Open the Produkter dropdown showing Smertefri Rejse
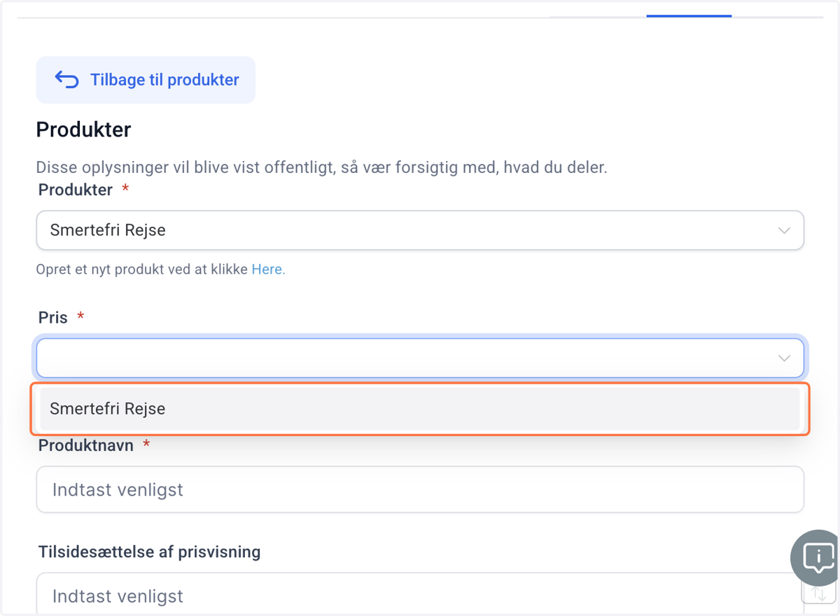Screen dimensions: 840x616 tap(420, 230)
